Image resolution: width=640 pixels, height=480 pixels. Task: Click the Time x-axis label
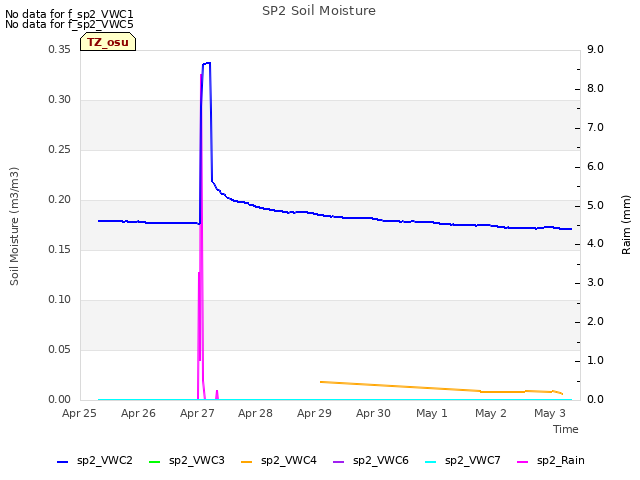point(566,429)
